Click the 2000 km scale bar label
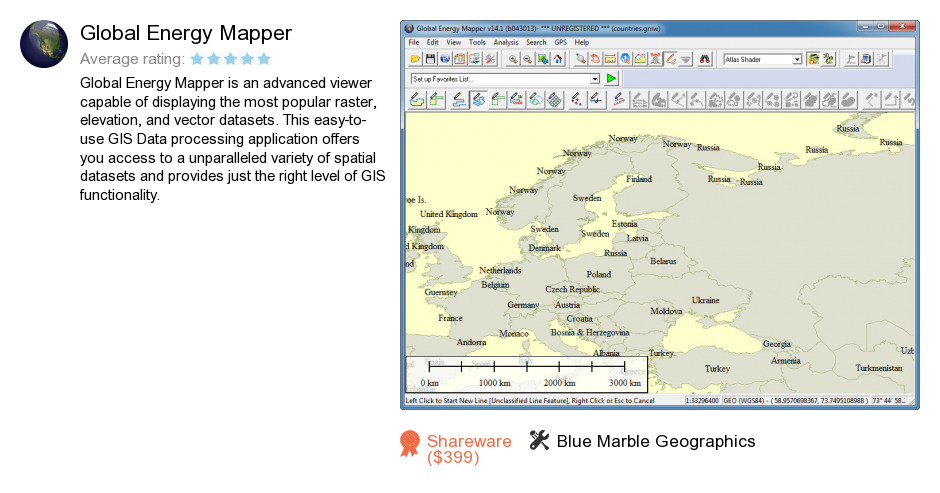The height and width of the screenshot is (493, 940). tap(559, 383)
